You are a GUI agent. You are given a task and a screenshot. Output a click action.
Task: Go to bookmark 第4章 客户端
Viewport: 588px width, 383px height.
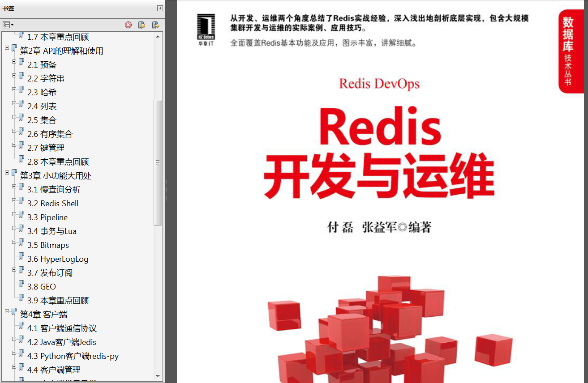tap(43, 315)
